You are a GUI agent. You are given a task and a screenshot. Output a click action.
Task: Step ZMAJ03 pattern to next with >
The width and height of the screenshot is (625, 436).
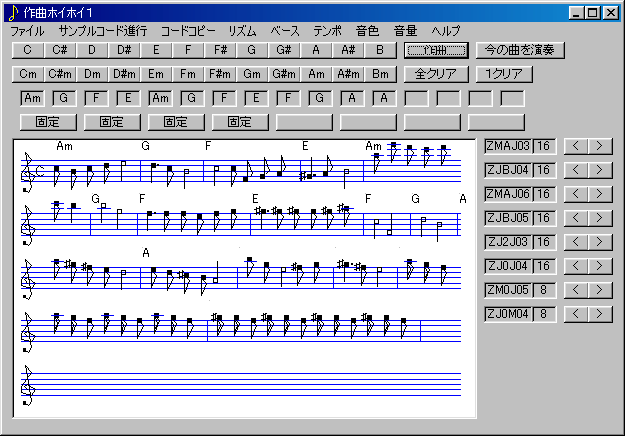[x=600, y=146]
